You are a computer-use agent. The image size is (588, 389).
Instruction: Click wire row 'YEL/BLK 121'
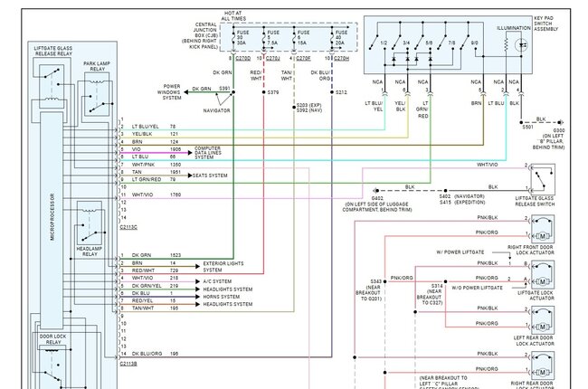point(155,134)
